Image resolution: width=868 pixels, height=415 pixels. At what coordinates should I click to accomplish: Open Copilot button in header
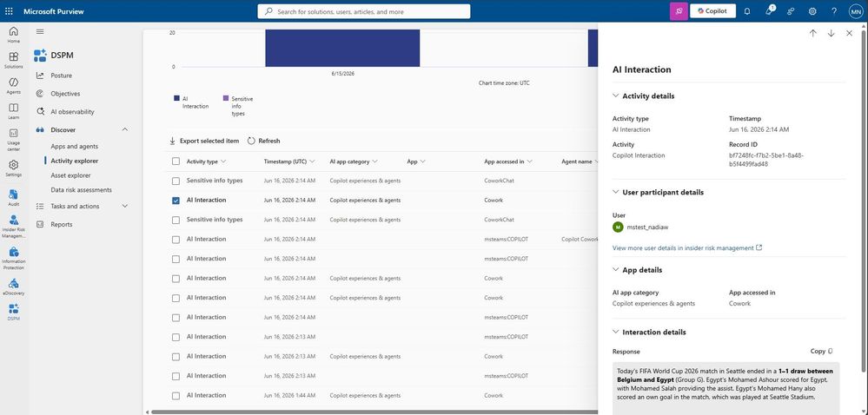coord(712,11)
